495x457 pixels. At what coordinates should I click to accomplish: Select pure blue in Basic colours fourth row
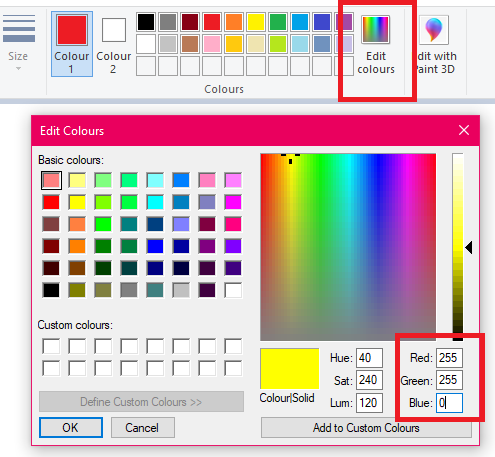click(155, 246)
